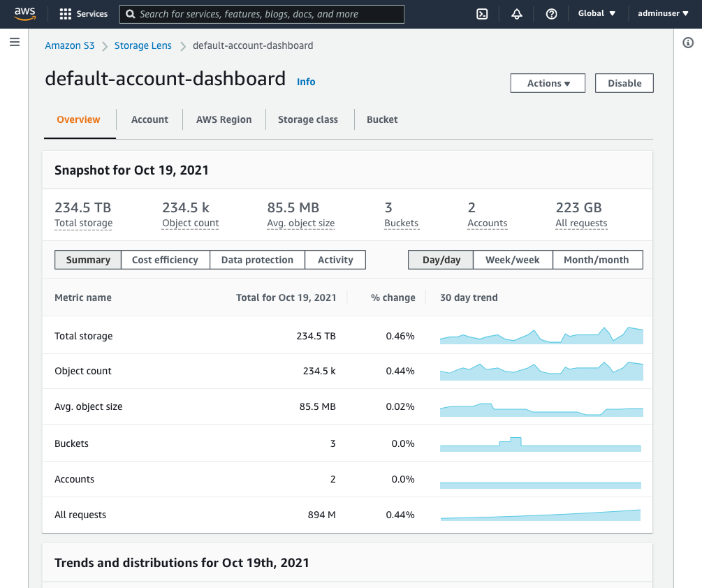Open the Services grid menu
702x588 pixels.
click(x=66, y=14)
